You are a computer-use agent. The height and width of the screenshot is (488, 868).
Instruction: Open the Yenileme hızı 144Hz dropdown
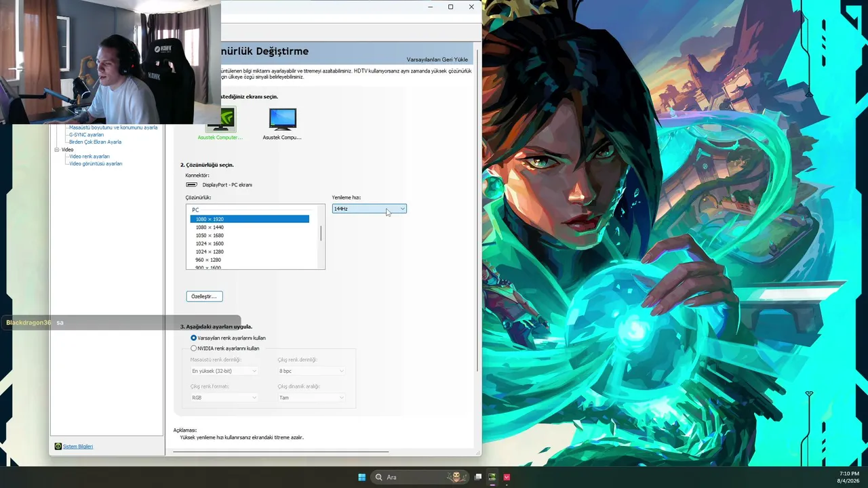tap(369, 209)
